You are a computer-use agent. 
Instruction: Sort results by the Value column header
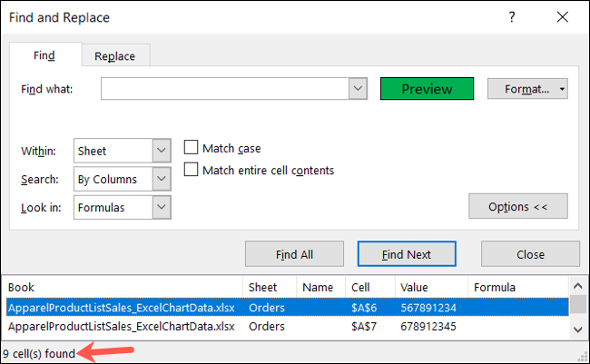pos(431,288)
